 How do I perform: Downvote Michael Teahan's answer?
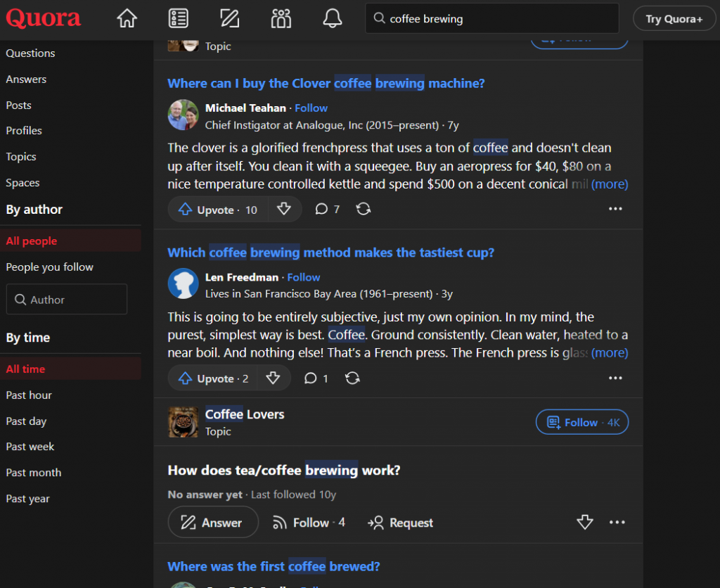click(x=284, y=209)
